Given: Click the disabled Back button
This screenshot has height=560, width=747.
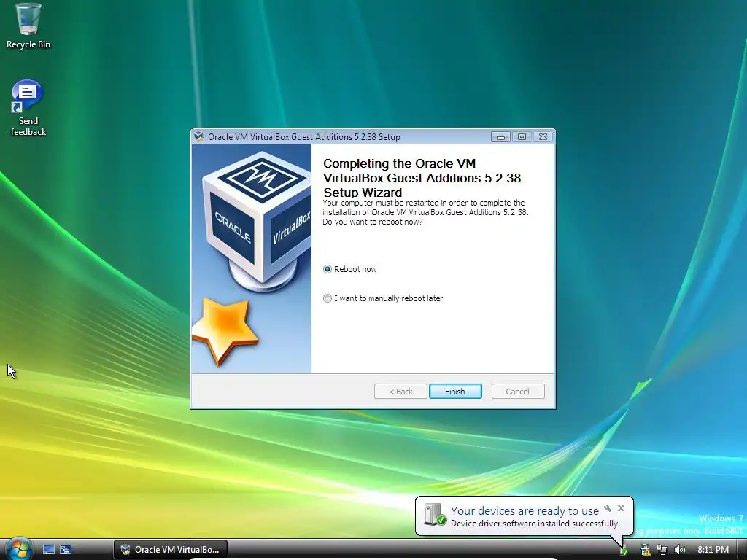Looking at the screenshot, I should click(x=400, y=392).
